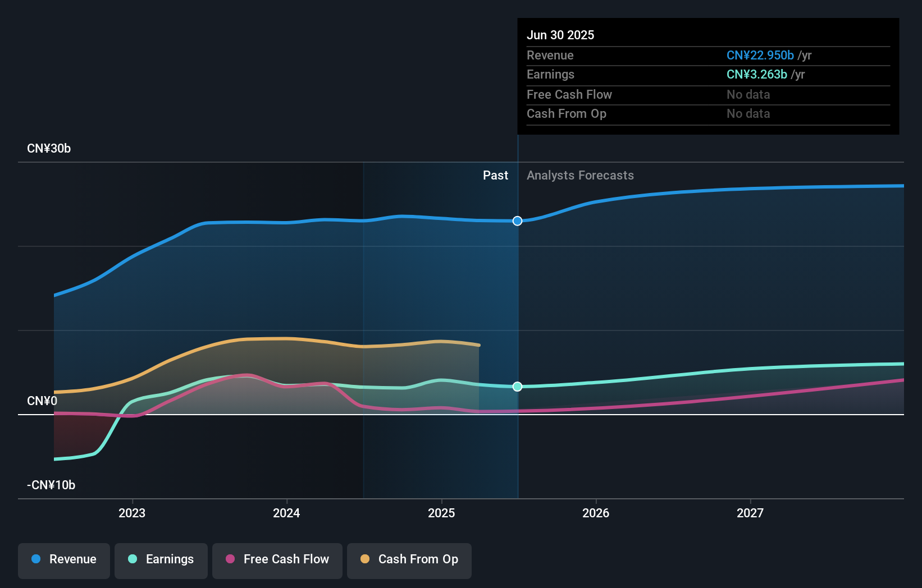The image size is (922, 588).
Task: Click the 2024 x-axis label
Action: tap(286, 513)
